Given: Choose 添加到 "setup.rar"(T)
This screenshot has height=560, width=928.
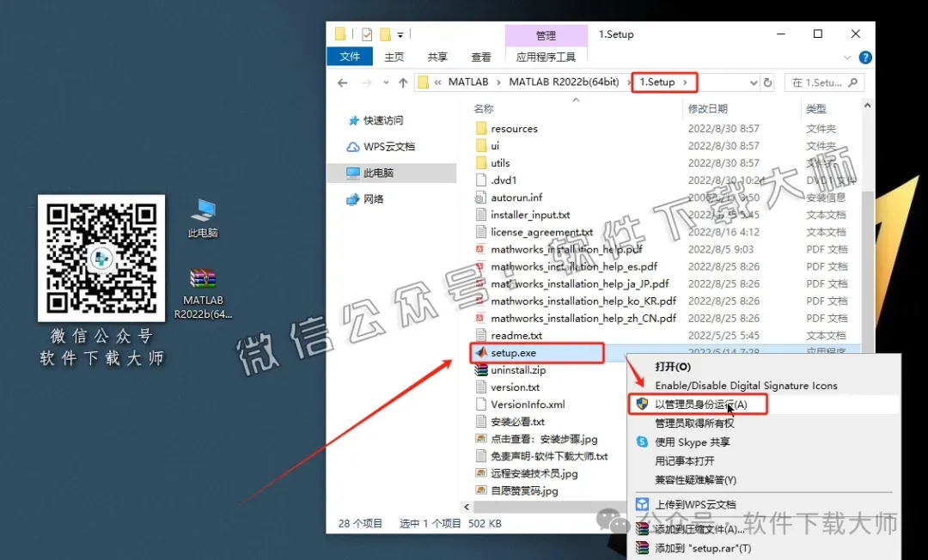Looking at the screenshot, I should coord(703,548).
